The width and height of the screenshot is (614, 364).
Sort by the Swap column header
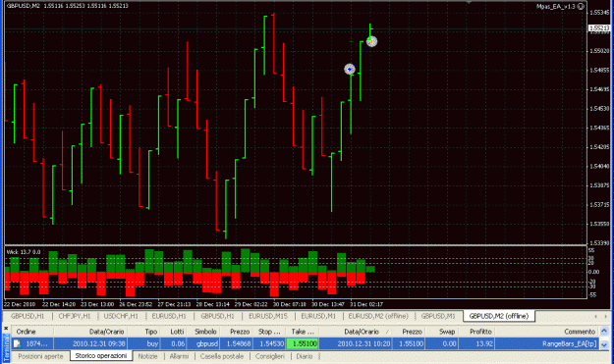(441, 332)
